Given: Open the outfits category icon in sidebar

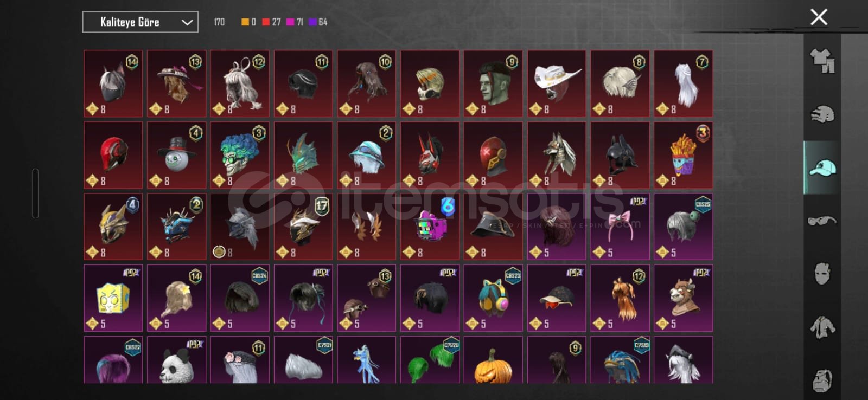Looking at the screenshot, I should tap(822, 61).
